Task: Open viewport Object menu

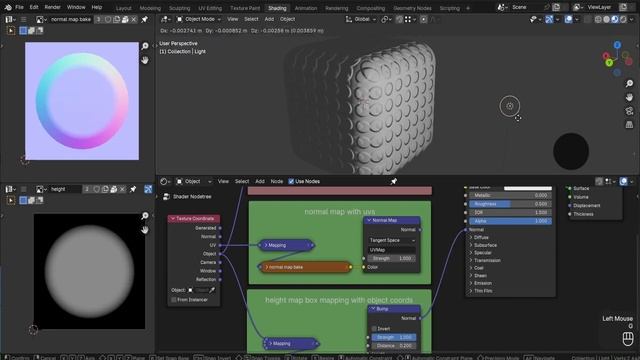Action: coord(287,19)
